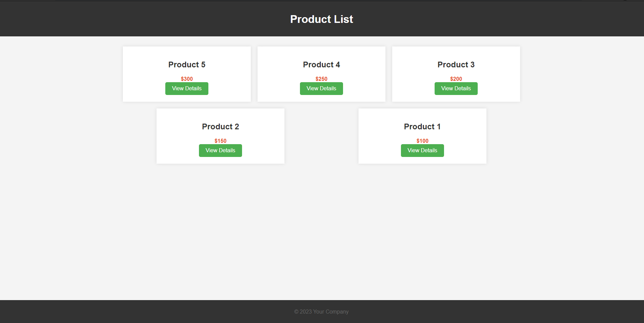The width and height of the screenshot is (644, 323).
Task: Select the Product 4 title
Action: pyautogui.click(x=321, y=64)
